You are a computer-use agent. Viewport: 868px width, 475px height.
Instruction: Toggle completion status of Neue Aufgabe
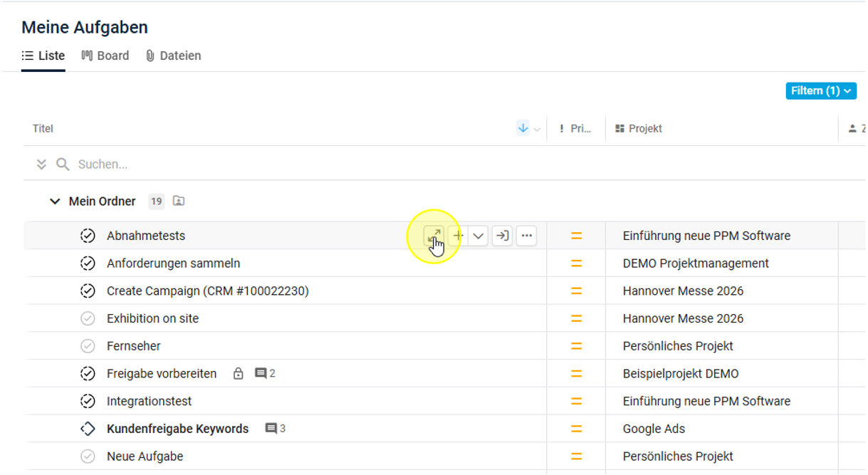click(x=88, y=456)
